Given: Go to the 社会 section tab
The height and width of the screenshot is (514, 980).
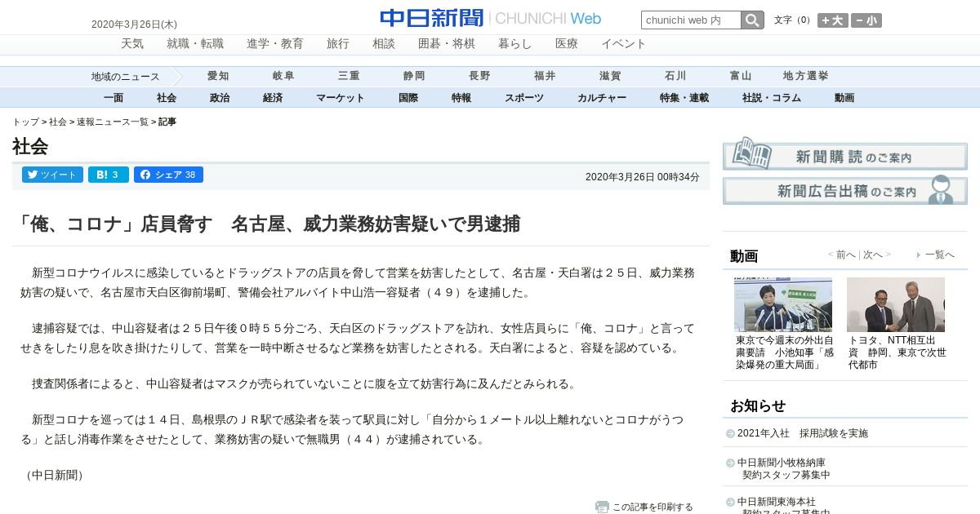Looking at the screenshot, I should pos(167,98).
